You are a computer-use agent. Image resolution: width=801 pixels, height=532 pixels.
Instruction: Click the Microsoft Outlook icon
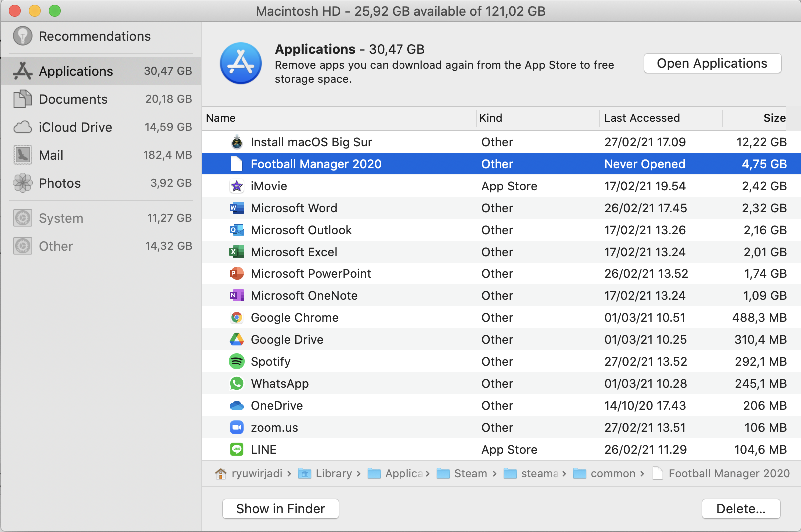(x=237, y=230)
